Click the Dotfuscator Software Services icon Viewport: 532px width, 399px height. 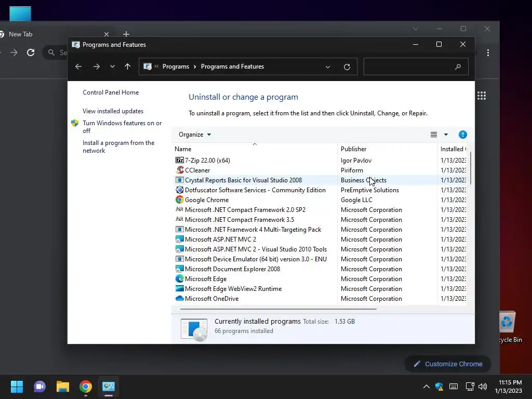click(x=179, y=190)
